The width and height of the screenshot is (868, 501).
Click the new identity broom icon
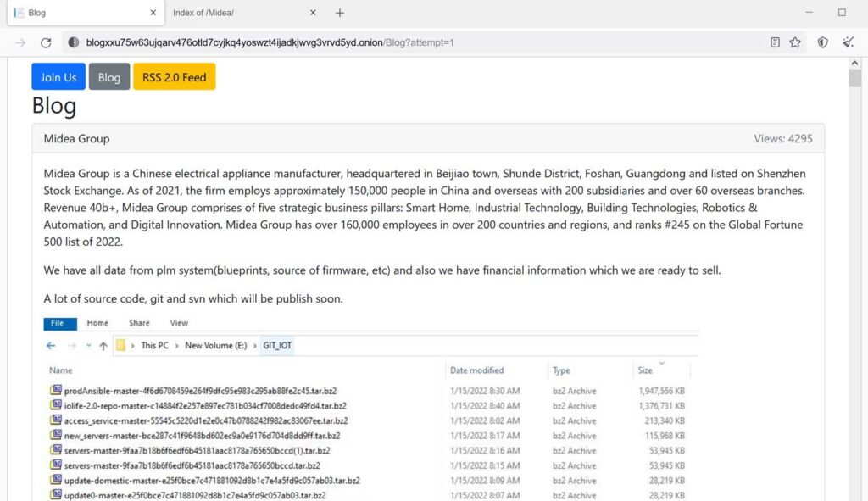pos(848,42)
